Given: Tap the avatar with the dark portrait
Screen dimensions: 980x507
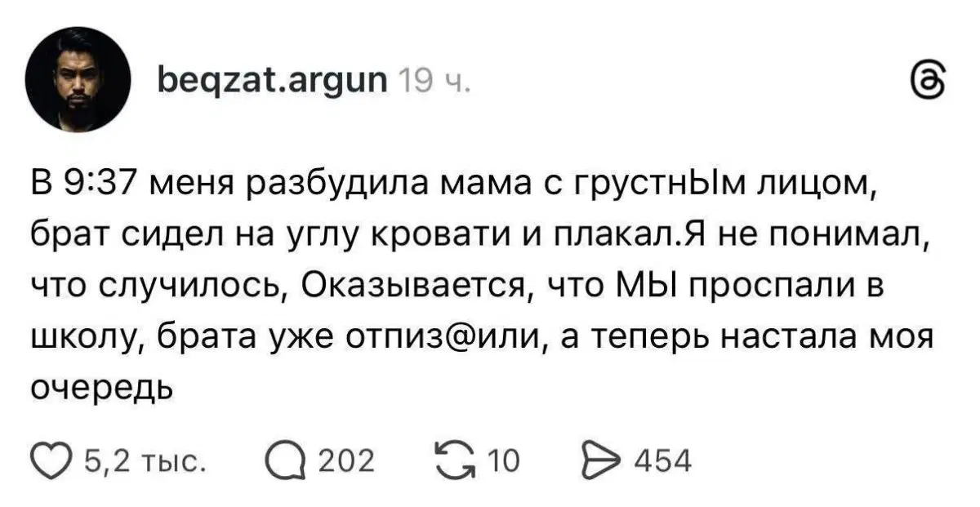Looking at the screenshot, I should pyautogui.click(x=78, y=79).
